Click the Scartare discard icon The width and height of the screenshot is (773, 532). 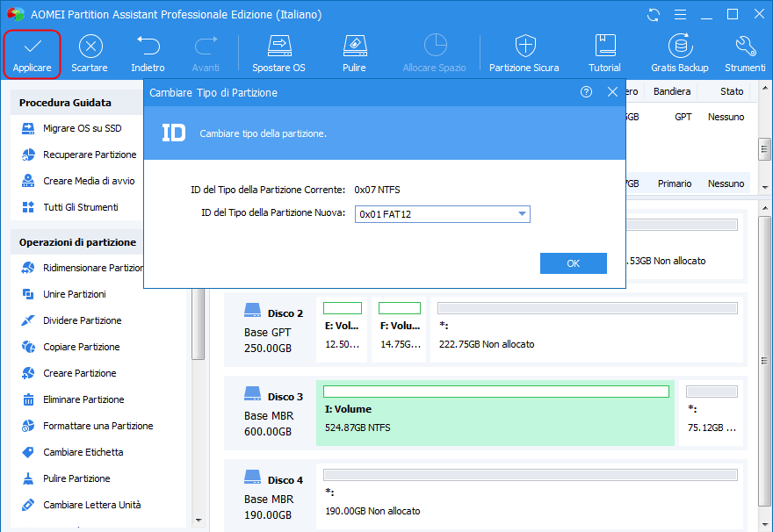(90, 47)
